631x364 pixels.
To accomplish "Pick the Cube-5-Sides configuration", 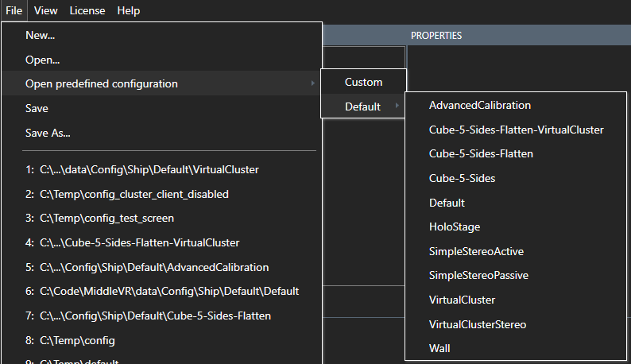I will click(462, 179).
